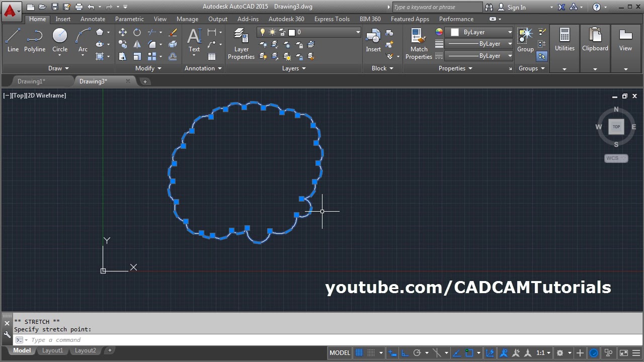The width and height of the screenshot is (644, 362).
Task: Click the command line input field
Action: (327, 340)
